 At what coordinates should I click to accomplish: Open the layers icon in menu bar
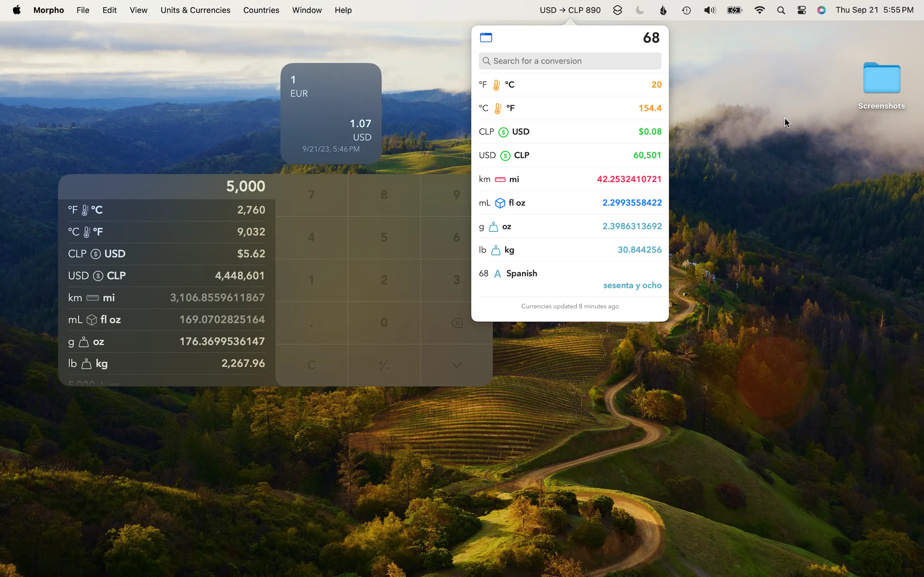[617, 10]
